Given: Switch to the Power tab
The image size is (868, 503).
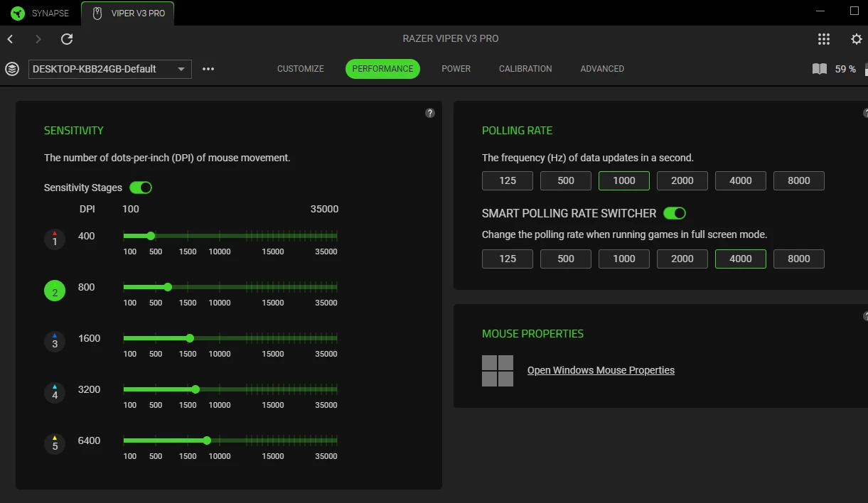Looking at the screenshot, I should (x=456, y=69).
